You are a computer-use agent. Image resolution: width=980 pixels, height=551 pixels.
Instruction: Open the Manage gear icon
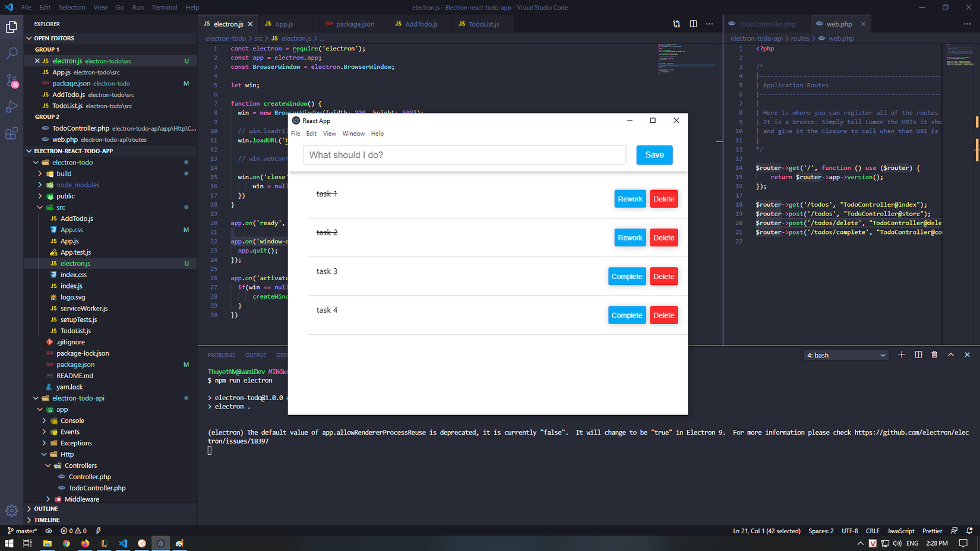[12, 511]
